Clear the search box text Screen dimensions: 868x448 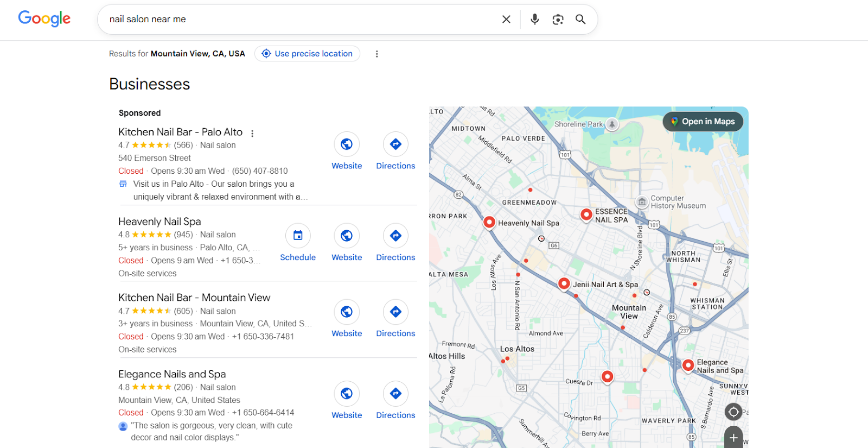click(x=506, y=19)
